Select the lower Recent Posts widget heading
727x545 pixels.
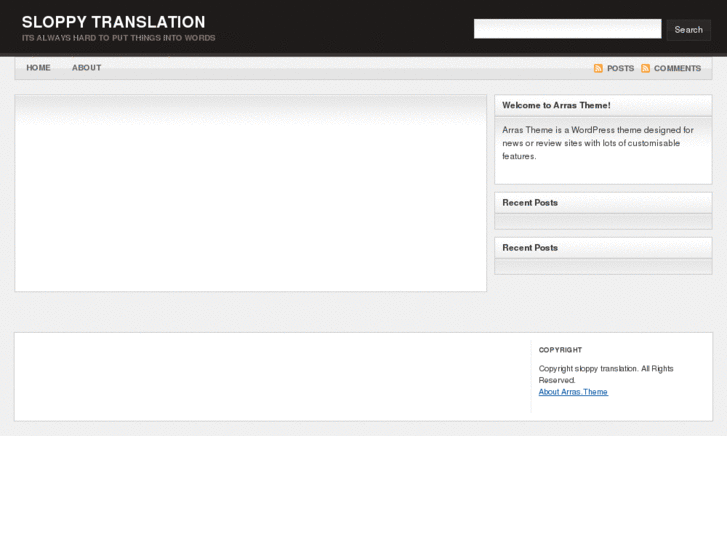point(530,247)
